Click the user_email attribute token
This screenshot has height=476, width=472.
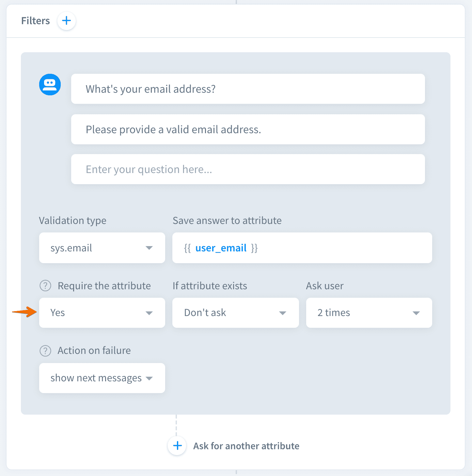coord(221,248)
